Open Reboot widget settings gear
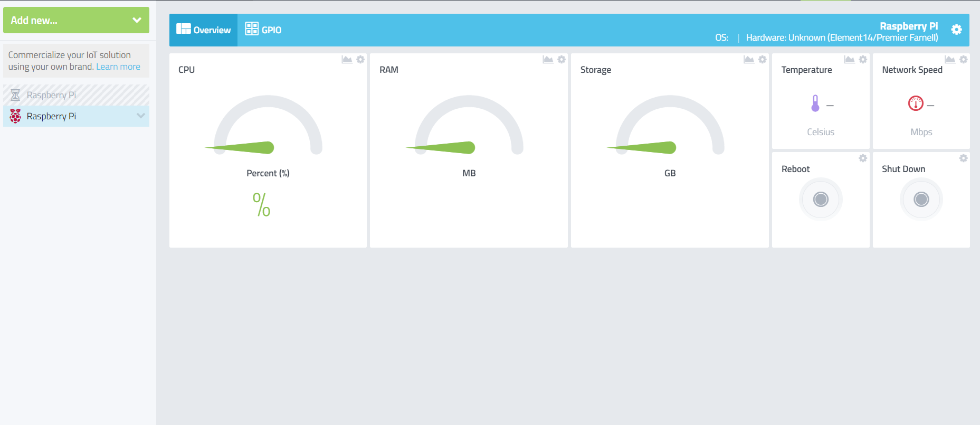980x425 pixels. click(x=863, y=158)
